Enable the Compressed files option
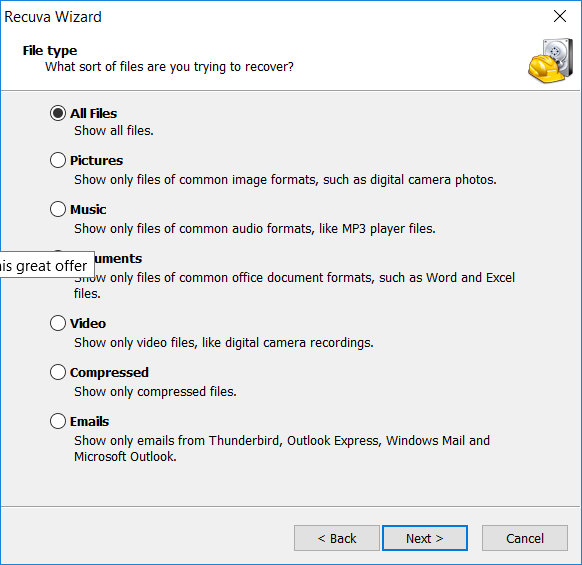 point(58,372)
